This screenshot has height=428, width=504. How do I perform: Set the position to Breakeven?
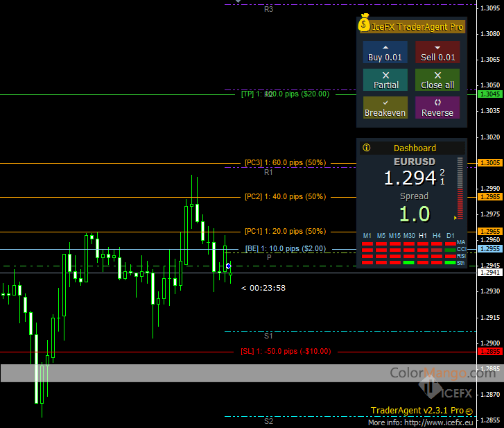click(385, 108)
